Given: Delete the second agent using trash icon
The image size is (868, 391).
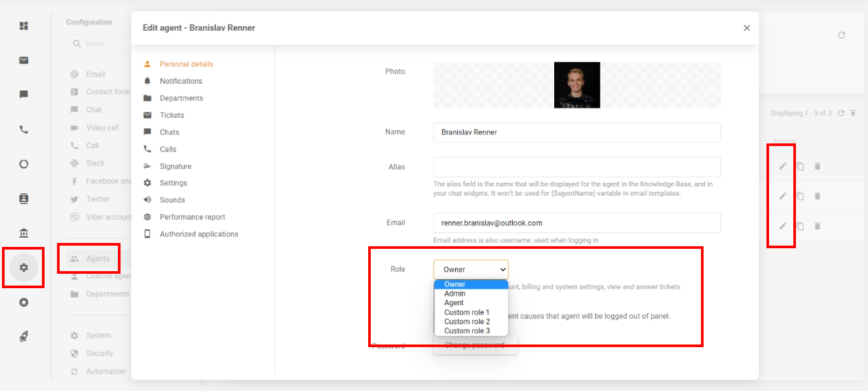Looking at the screenshot, I should 817,196.
